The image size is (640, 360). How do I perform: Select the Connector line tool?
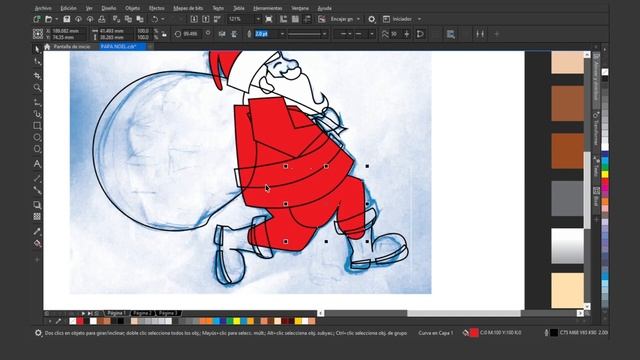(x=37, y=190)
